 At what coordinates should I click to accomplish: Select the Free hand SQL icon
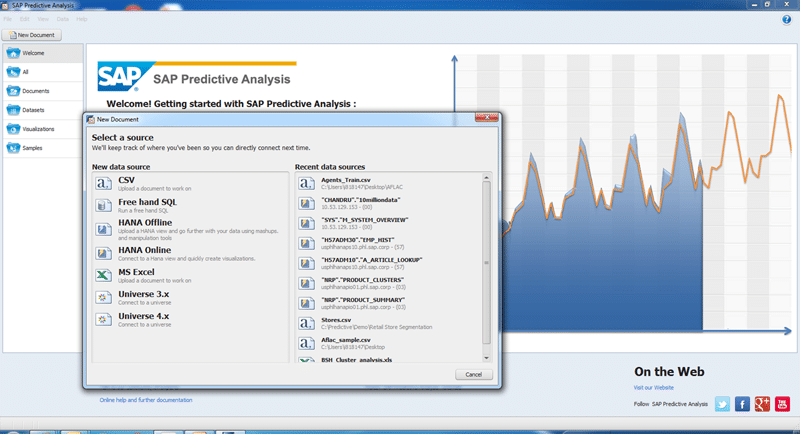click(103, 206)
